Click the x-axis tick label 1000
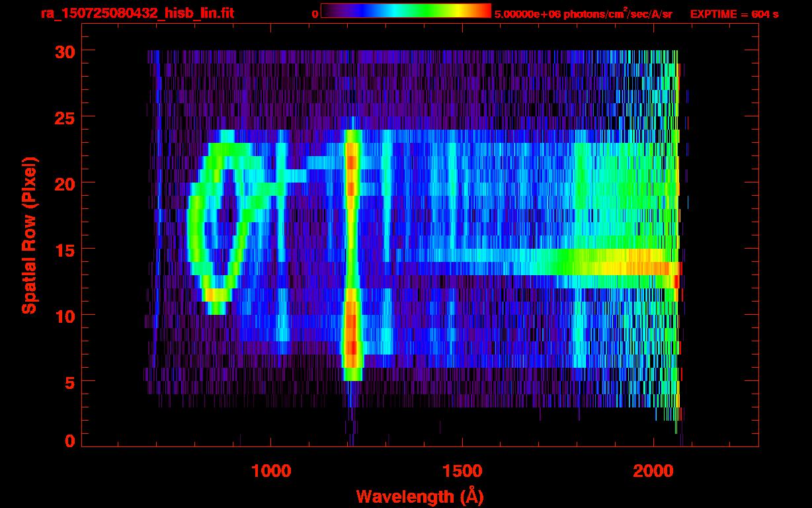 (x=272, y=470)
